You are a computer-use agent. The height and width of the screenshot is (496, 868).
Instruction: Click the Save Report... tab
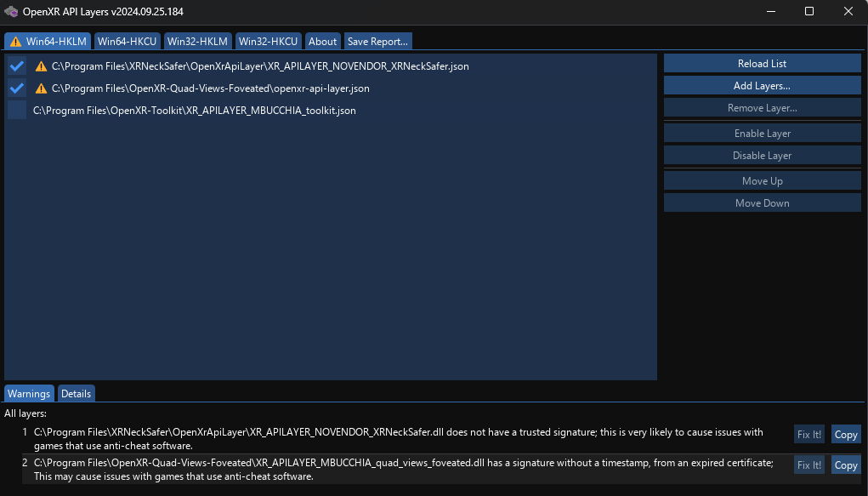pos(377,42)
